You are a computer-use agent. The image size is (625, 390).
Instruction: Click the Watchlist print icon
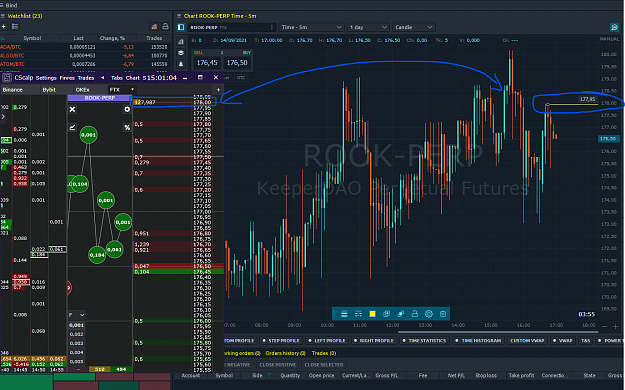pos(165,27)
